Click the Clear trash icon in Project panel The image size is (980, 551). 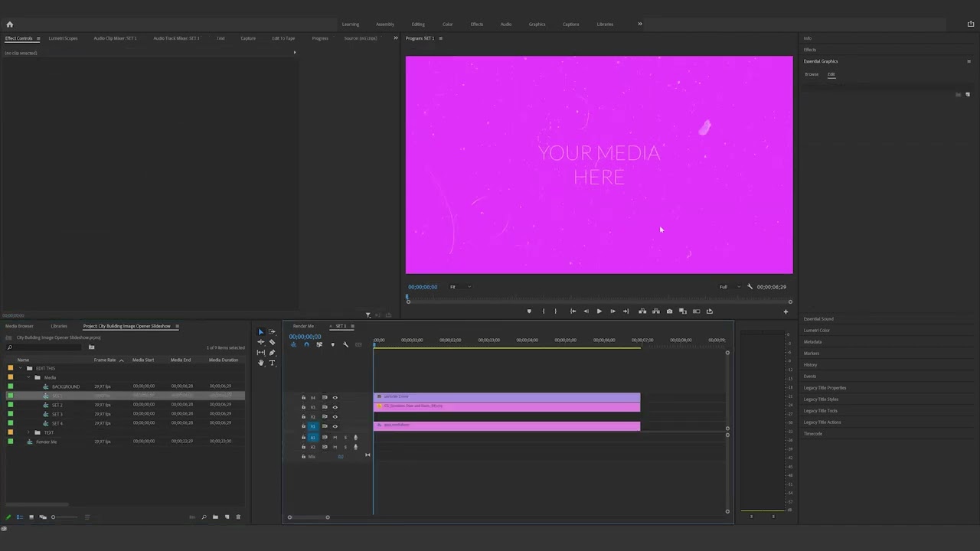(237, 517)
